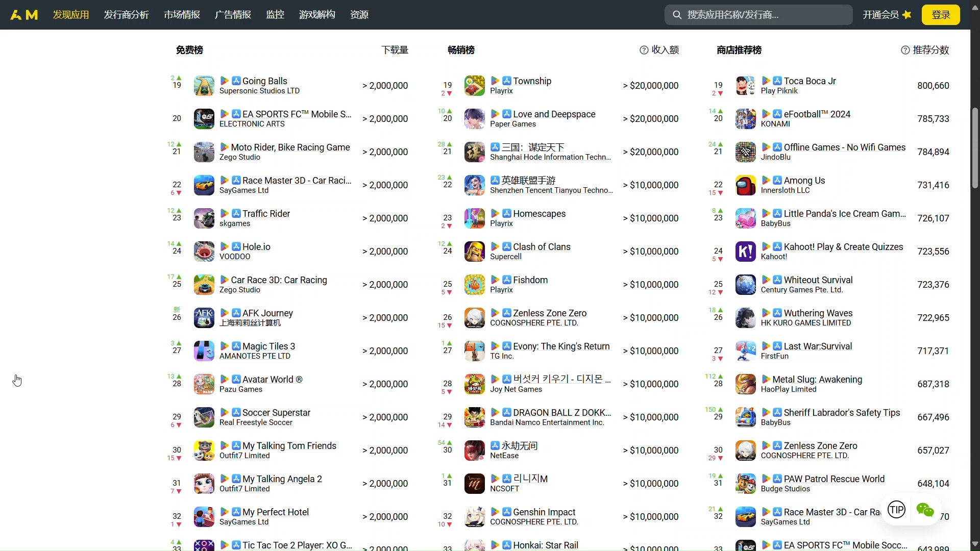This screenshot has width=980, height=551.
Task: Click Google Play icon next to Going Balls
Action: point(224,81)
